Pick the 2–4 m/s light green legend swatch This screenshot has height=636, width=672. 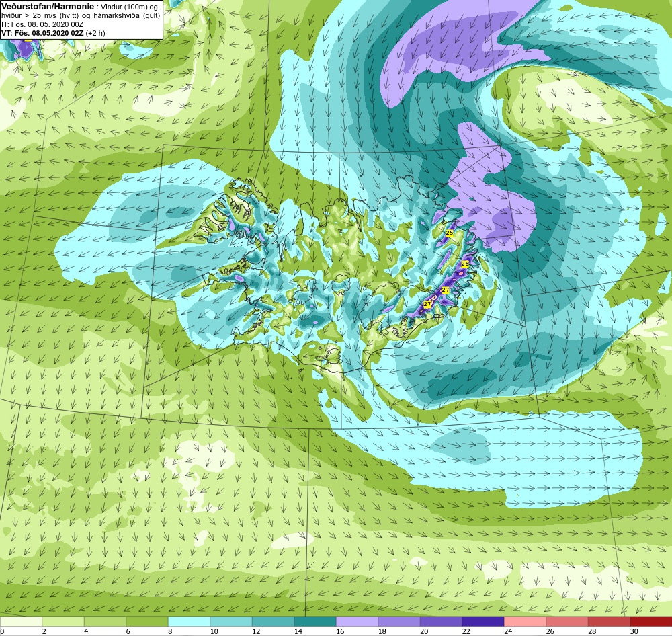(63, 621)
